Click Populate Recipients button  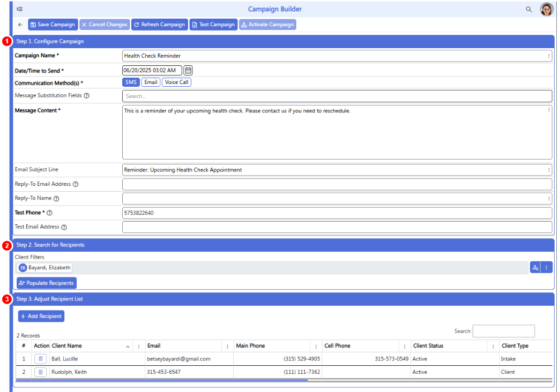coord(47,283)
